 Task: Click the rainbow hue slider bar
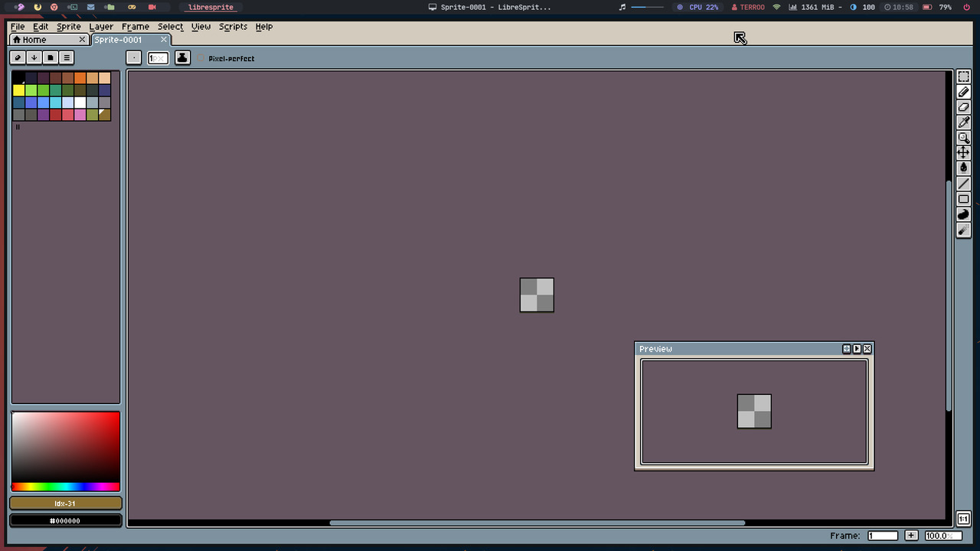pos(65,487)
